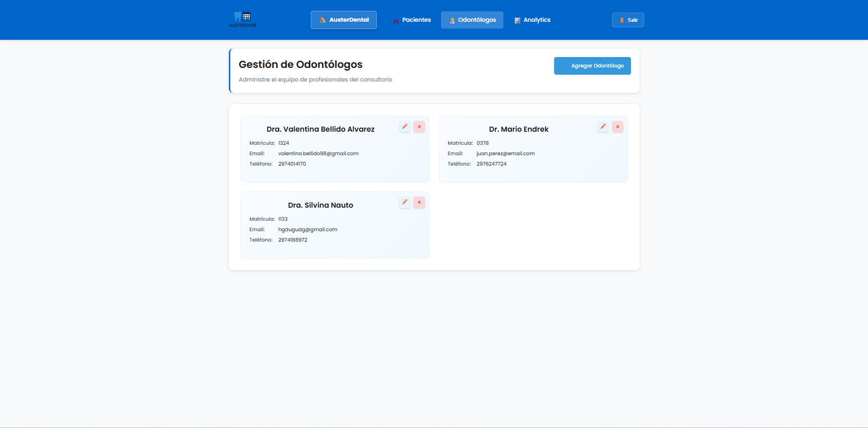Delete Dra. Valentina Bellido Alvarez with X icon

419,126
